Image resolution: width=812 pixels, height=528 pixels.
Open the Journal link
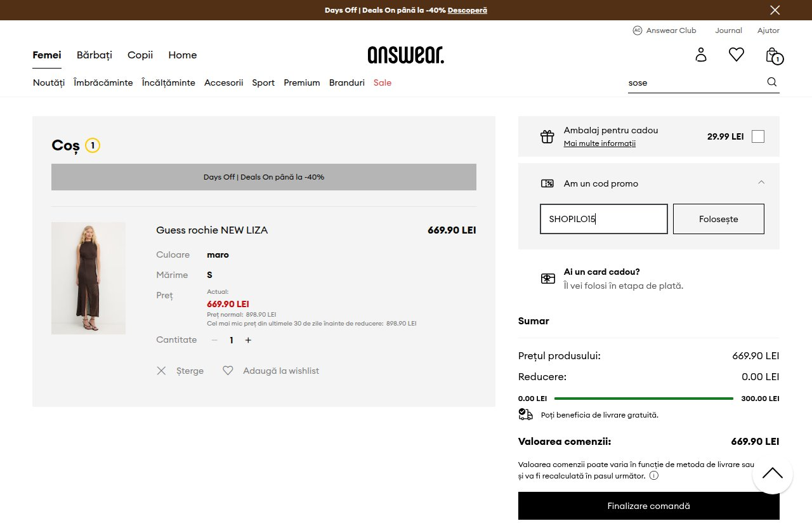pyautogui.click(x=728, y=30)
